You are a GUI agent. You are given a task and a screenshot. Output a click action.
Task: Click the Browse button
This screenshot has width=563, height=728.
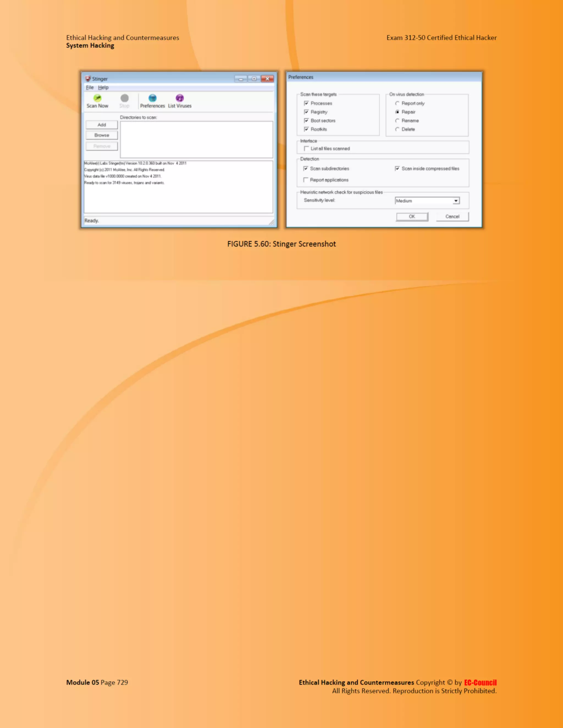[102, 135]
